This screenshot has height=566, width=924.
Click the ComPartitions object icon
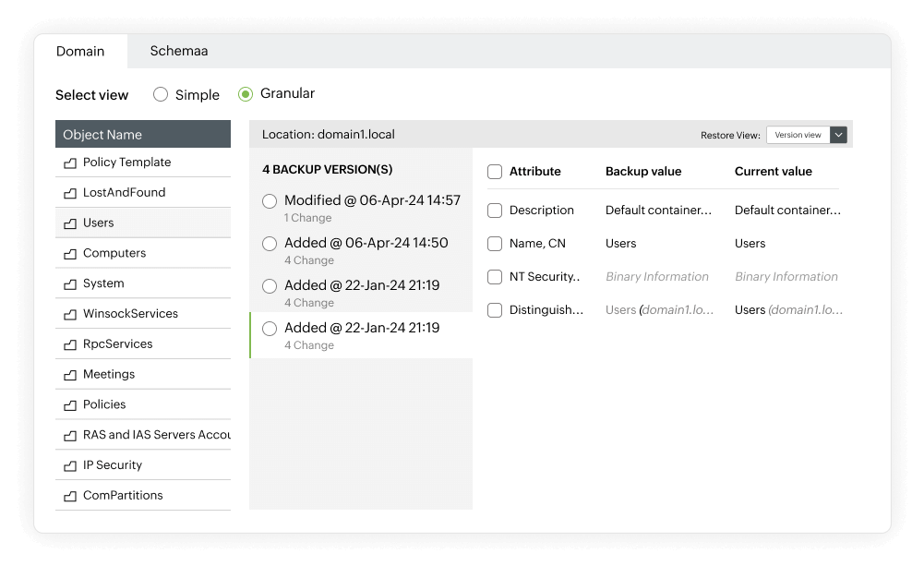(x=69, y=495)
